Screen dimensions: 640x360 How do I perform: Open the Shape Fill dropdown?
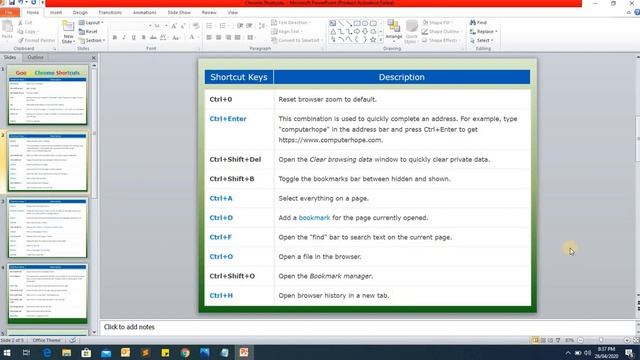437,22
